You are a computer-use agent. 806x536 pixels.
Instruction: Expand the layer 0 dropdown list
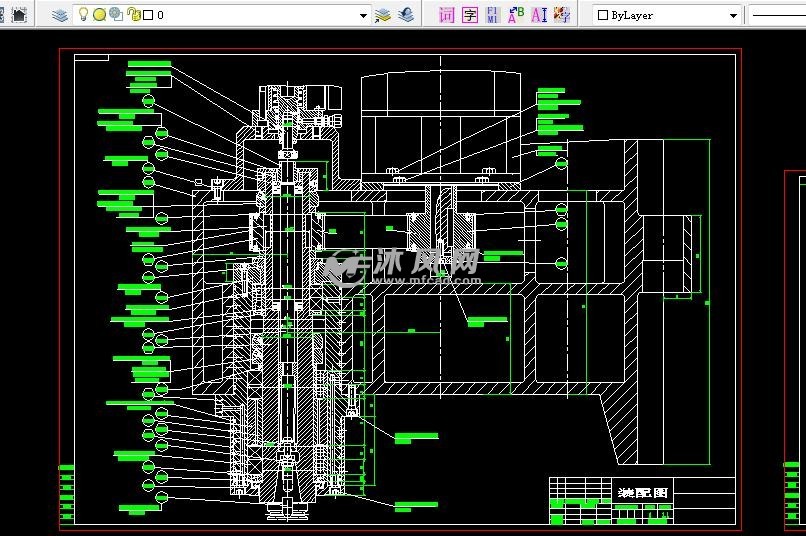[364, 15]
